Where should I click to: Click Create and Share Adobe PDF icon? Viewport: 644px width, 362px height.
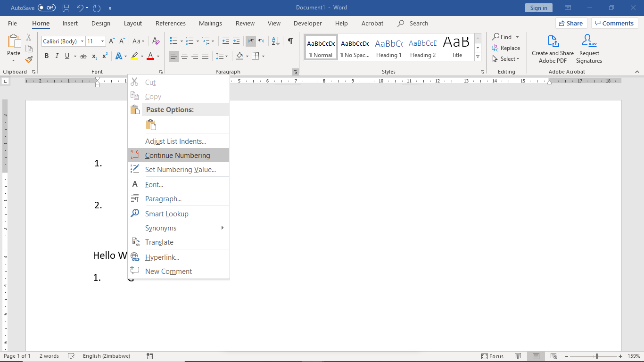pos(553,49)
